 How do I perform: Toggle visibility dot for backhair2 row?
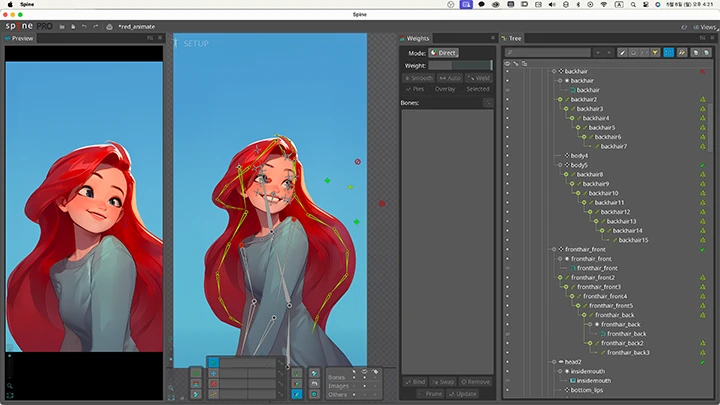pos(507,99)
